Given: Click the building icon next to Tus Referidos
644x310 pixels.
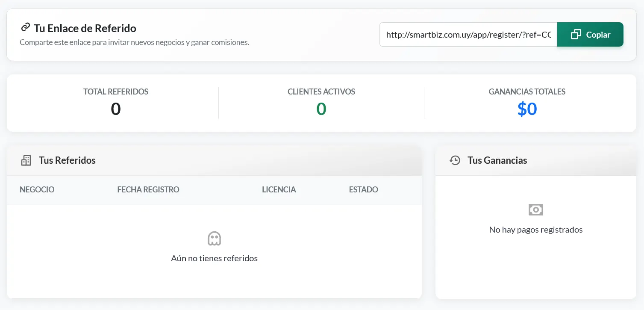Looking at the screenshot, I should 26,161.
